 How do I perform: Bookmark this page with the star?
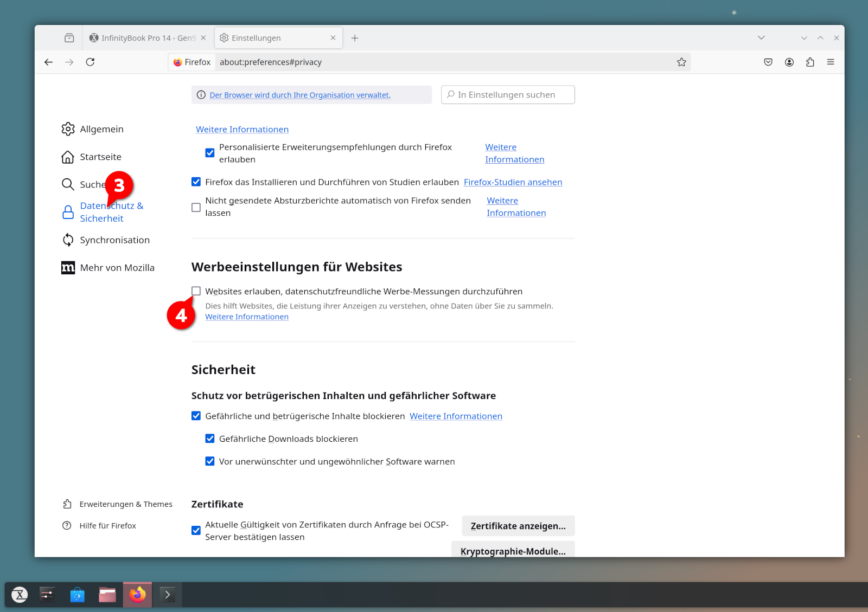(681, 62)
